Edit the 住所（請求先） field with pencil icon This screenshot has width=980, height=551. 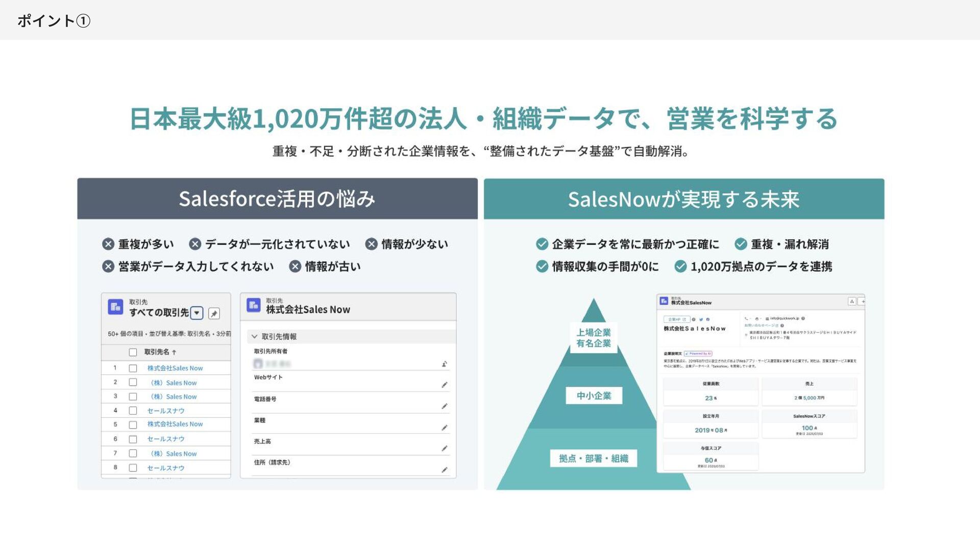click(445, 470)
